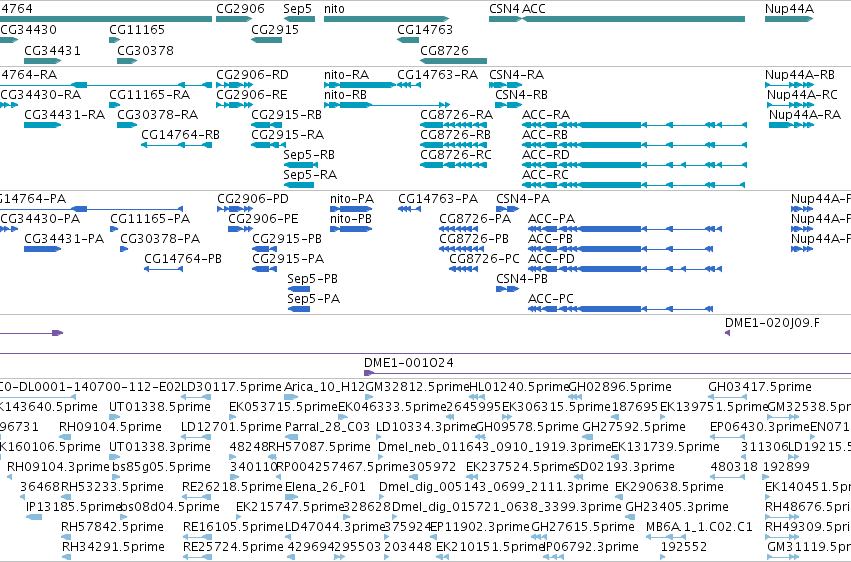
Task: Open the nito-PB protein feature
Action: 351,219
